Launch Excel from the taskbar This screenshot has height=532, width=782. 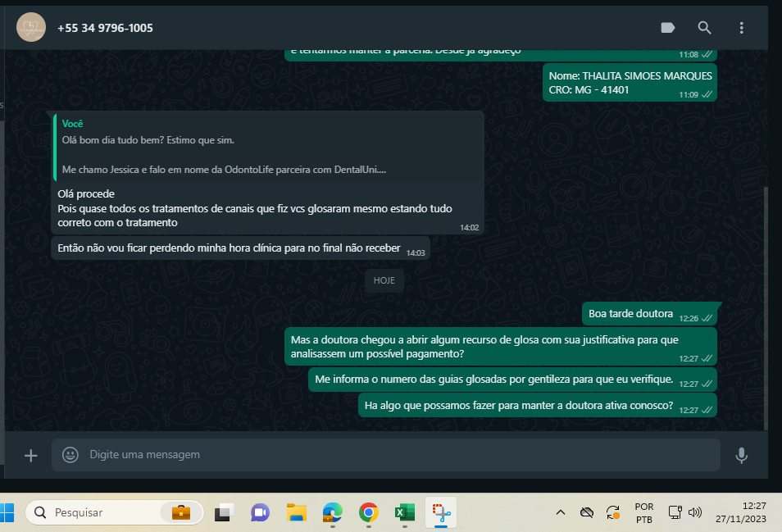(x=405, y=512)
